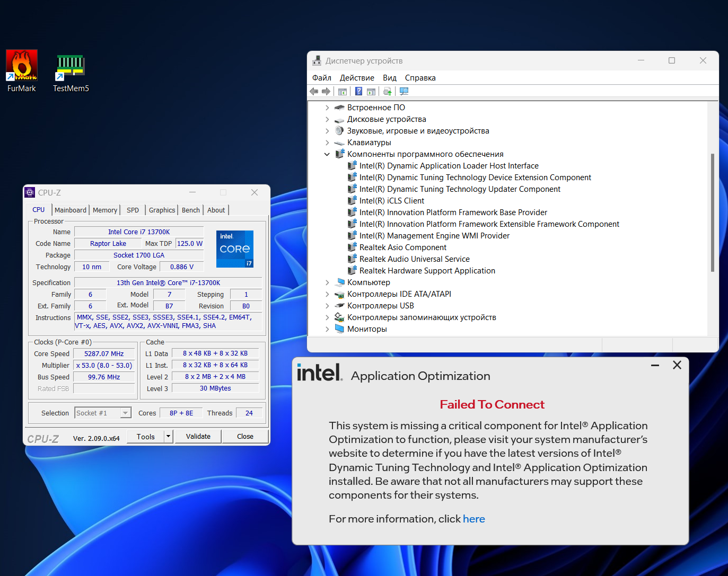
Task: Click the Tools button in CPU-Z
Action: pyautogui.click(x=146, y=436)
